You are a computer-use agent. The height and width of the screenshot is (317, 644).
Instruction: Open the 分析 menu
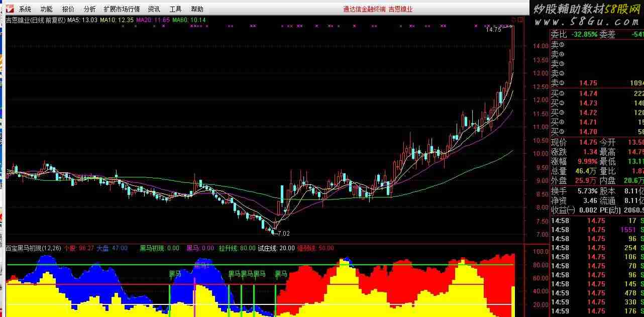(89, 9)
